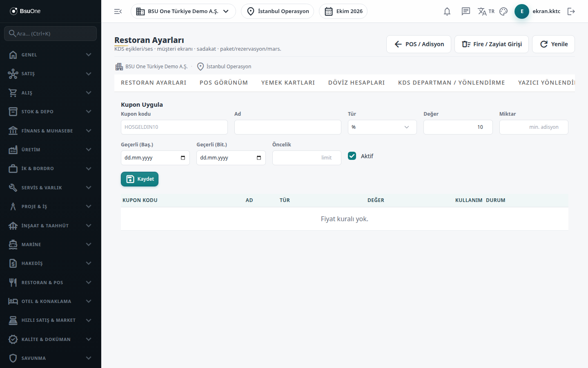
Task: Open the calendar picker in Geçerli (Baş.)
Action: 183,158
